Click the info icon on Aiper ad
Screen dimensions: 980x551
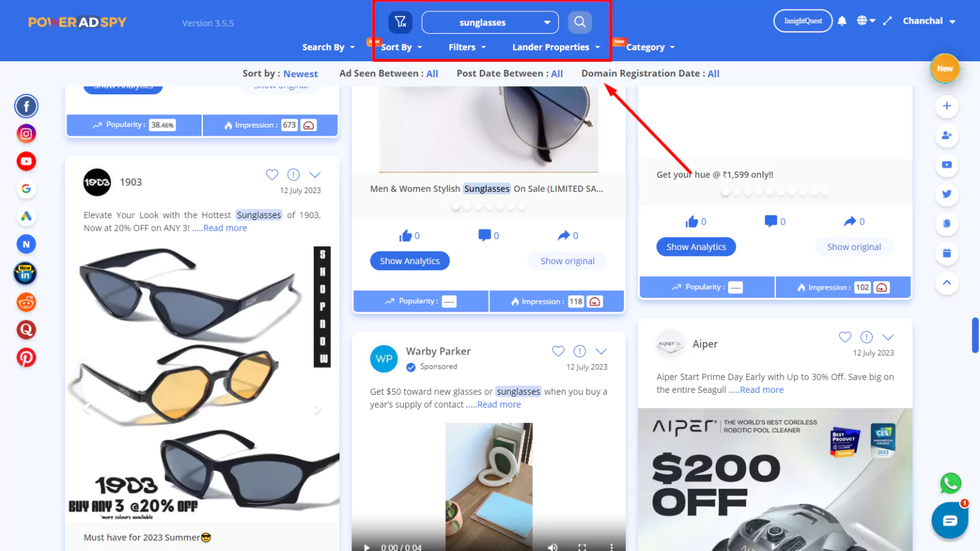pyautogui.click(x=866, y=337)
